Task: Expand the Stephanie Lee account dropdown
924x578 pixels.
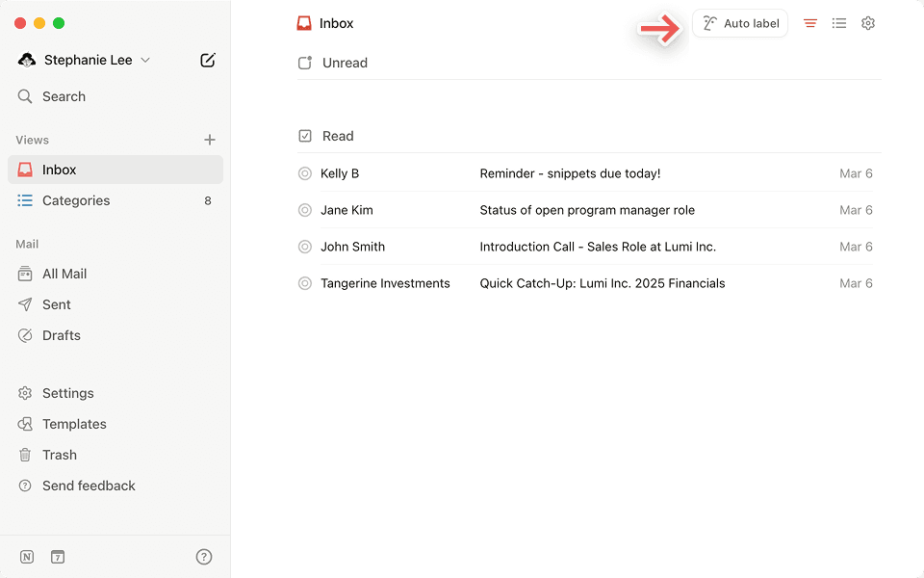Action: [x=145, y=60]
